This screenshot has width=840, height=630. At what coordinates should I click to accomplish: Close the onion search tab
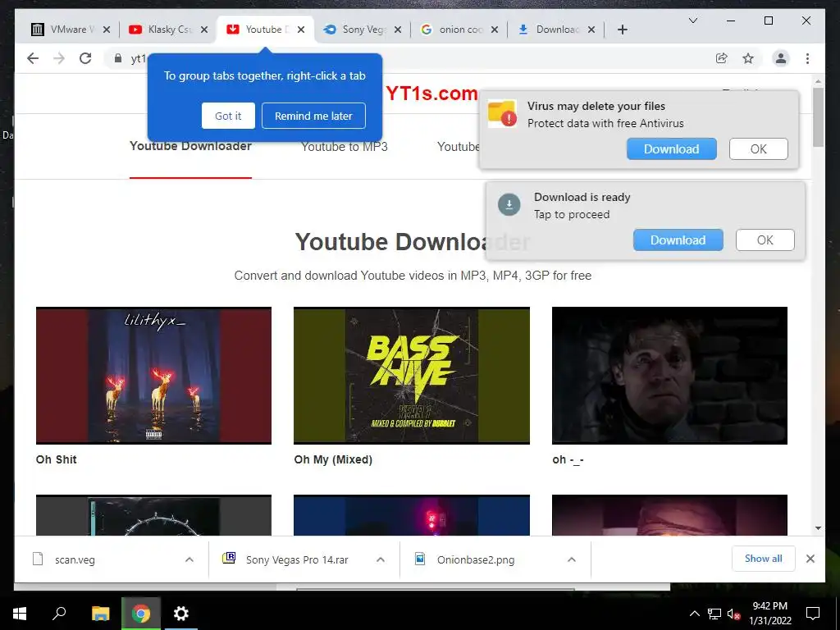point(495,30)
